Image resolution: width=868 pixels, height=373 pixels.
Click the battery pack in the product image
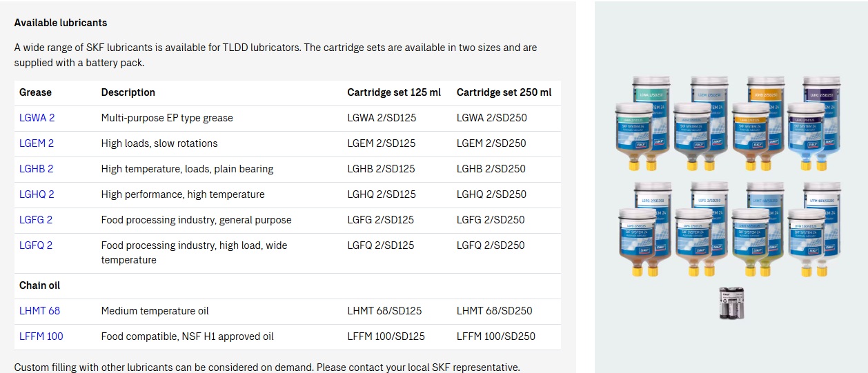(731, 303)
